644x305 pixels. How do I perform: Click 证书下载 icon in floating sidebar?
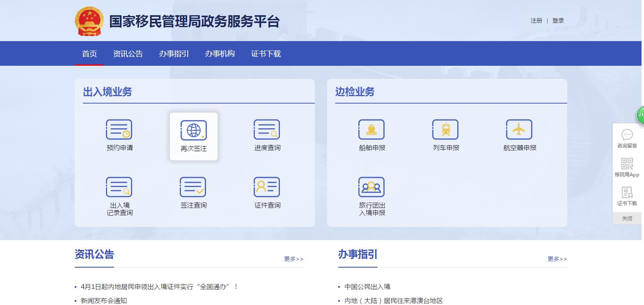[627, 193]
